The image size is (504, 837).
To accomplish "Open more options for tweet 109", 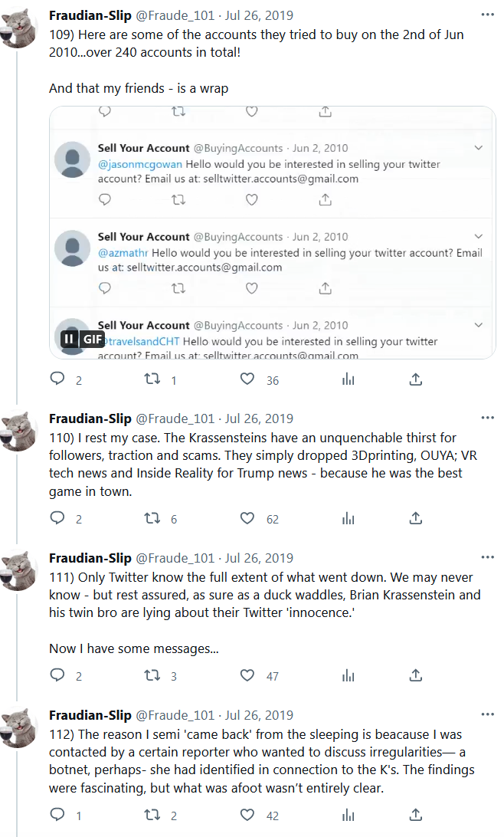I will click(x=487, y=15).
